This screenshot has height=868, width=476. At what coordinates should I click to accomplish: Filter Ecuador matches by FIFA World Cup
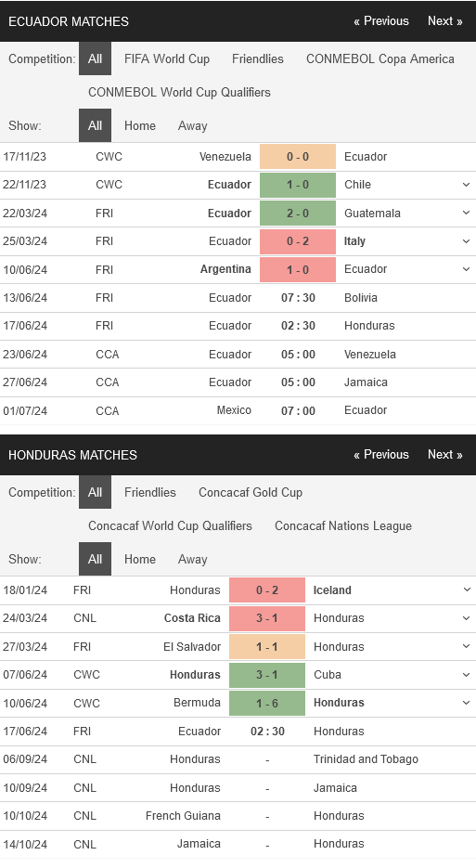click(167, 58)
